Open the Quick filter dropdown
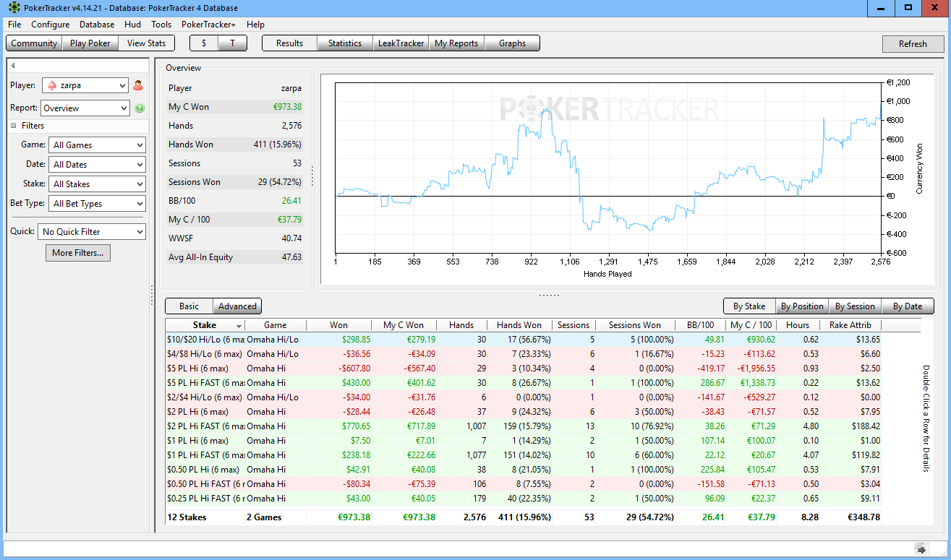The image size is (951, 560). point(92,232)
